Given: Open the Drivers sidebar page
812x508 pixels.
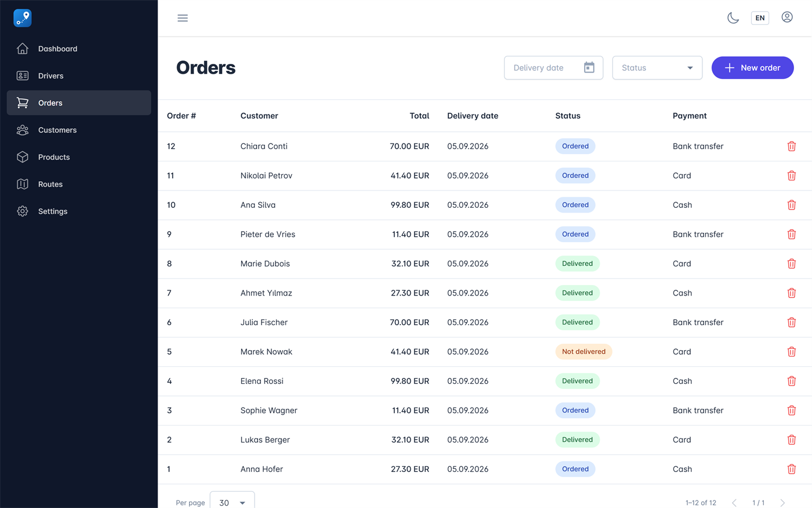Looking at the screenshot, I should click(79, 76).
